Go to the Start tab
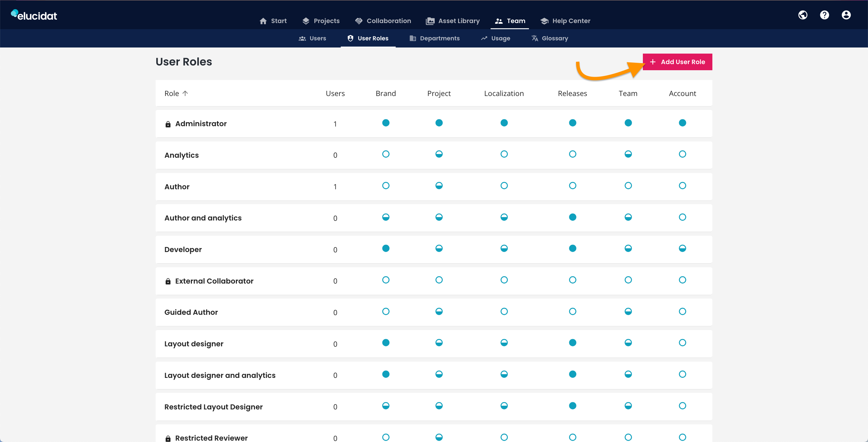Viewport: 868px width, 442px height. pos(273,21)
